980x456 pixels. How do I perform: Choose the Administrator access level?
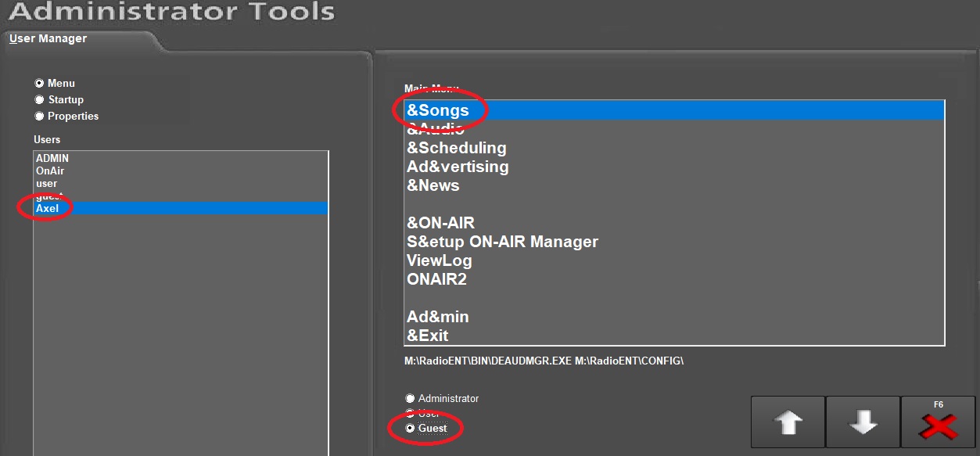coord(411,399)
